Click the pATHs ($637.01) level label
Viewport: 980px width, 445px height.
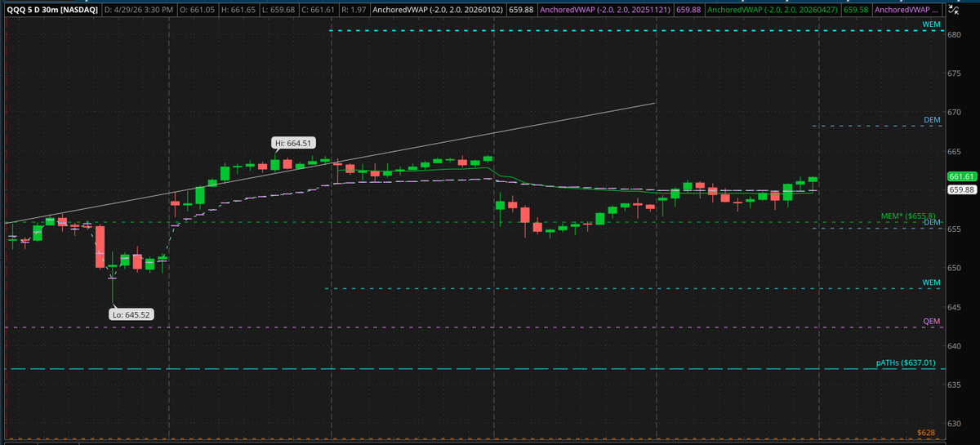pyautogui.click(x=906, y=363)
